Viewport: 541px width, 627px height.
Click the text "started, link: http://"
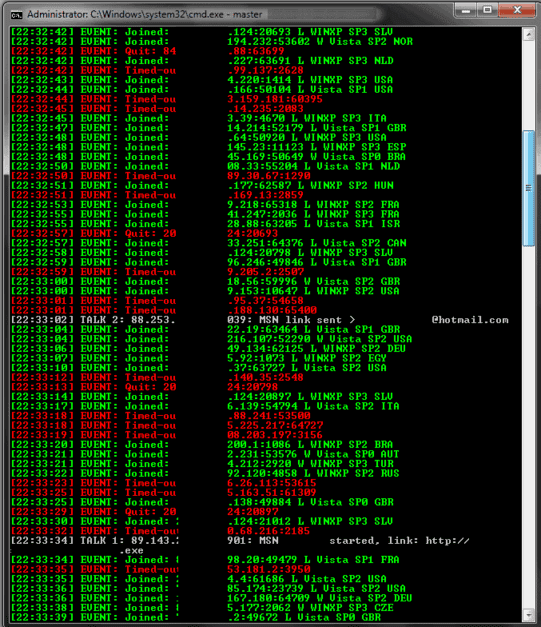pos(400,541)
